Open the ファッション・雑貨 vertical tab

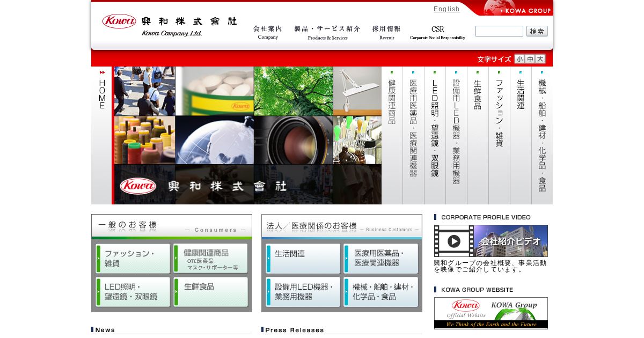(x=499, y=135)
